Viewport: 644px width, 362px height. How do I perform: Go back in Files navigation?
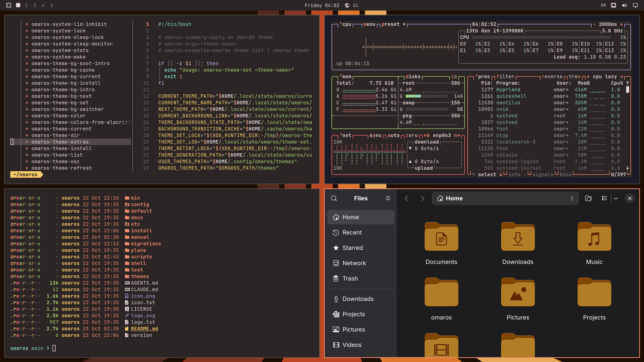(407, 198)
